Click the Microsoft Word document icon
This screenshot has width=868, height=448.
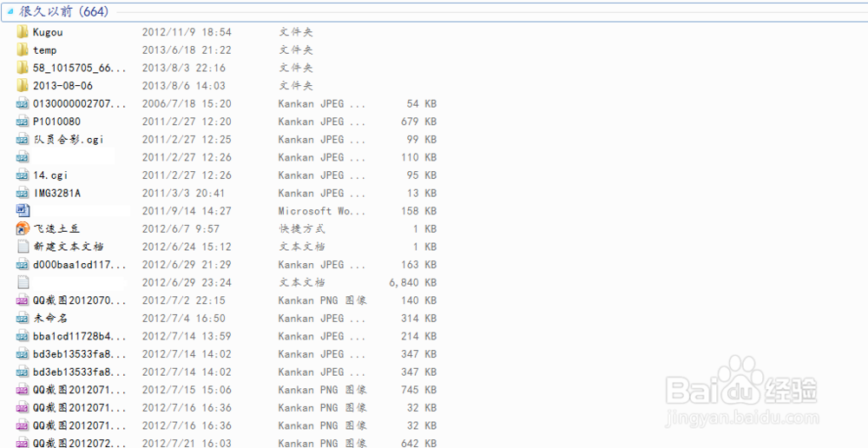pyautogui.click(x=23, y=210)
